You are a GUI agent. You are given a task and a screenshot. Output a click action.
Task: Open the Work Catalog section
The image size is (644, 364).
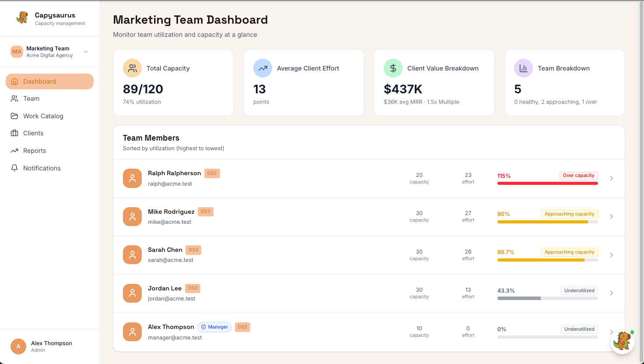(x=14, y=116)
